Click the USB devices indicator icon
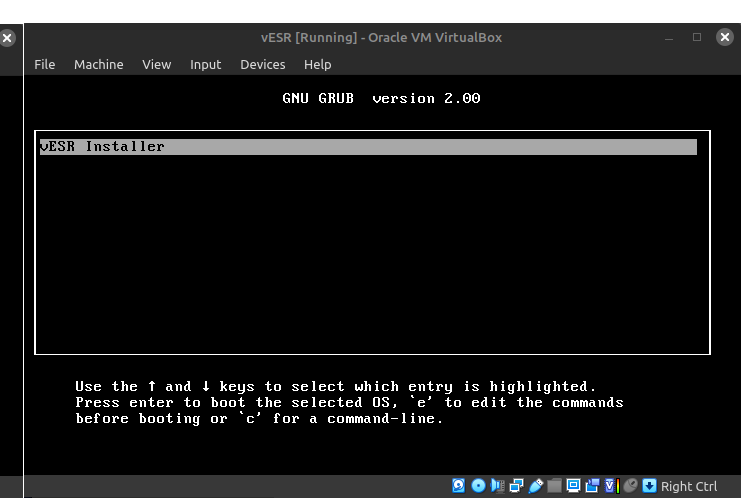 pos(535,486)
